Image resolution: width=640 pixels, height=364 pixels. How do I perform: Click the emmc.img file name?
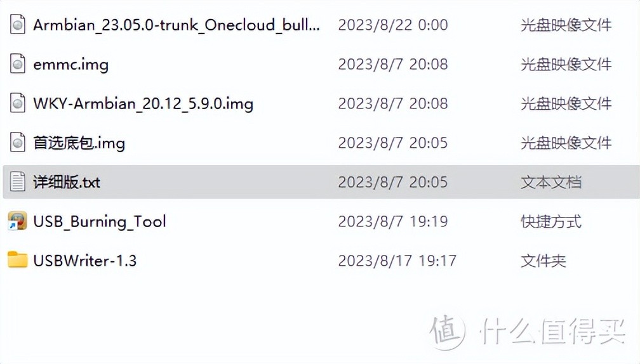(71, 65)
